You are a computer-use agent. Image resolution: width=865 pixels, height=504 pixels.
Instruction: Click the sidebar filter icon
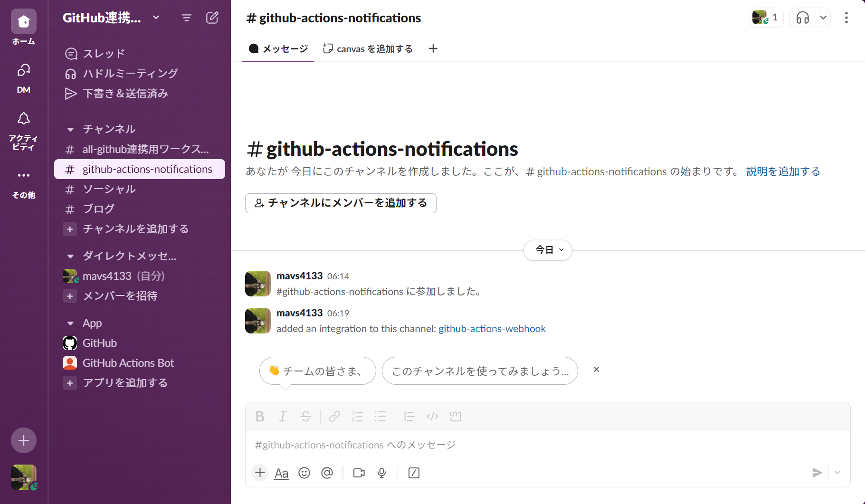187,18
